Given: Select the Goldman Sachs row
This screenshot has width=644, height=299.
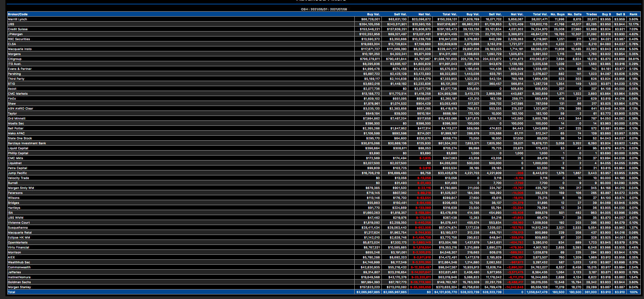Looking at the screenshot, I should click(324, 282).
